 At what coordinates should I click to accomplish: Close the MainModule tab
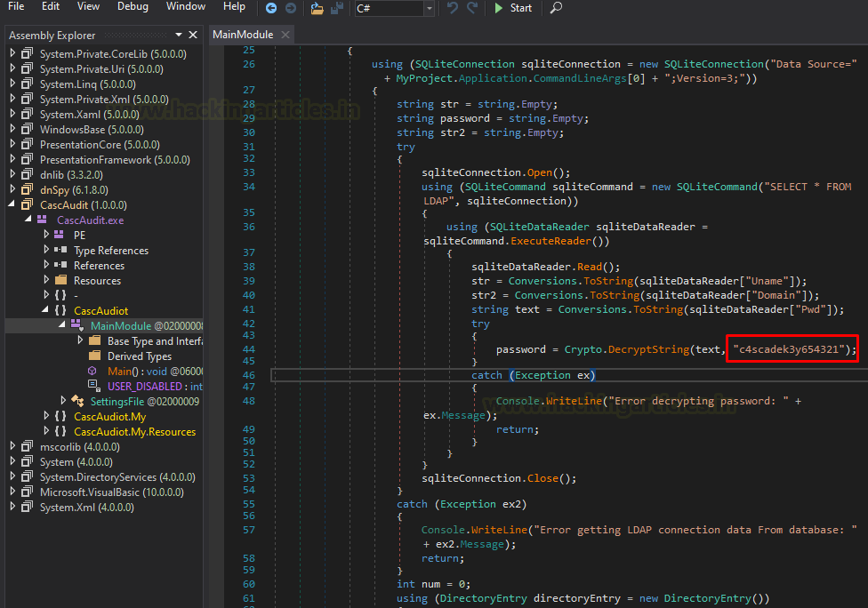click(285, 36)
